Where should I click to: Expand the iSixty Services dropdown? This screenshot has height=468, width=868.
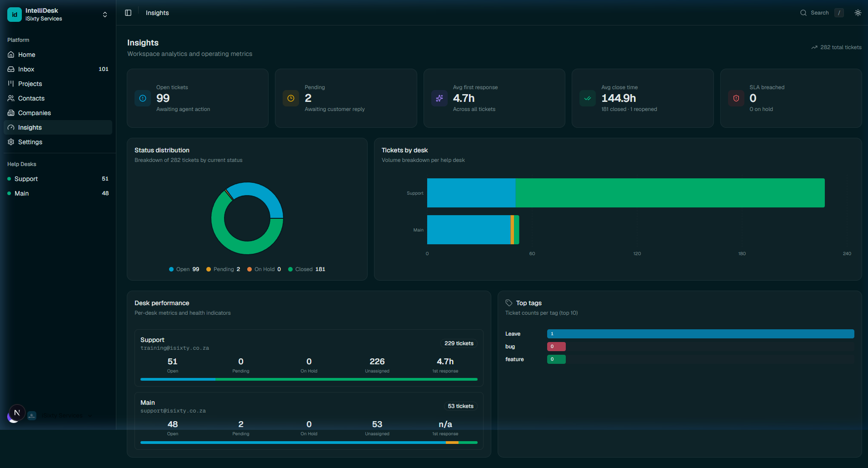[90, 415]
